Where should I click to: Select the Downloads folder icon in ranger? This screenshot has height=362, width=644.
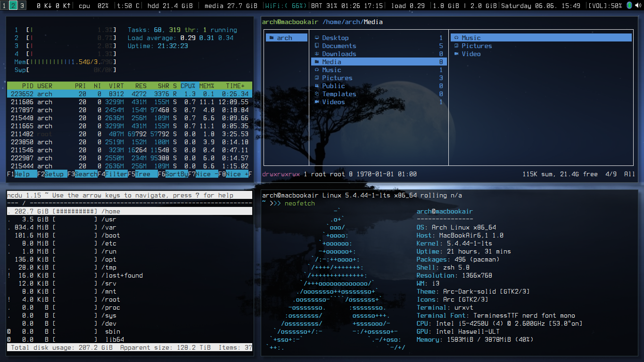click(317, 54)
